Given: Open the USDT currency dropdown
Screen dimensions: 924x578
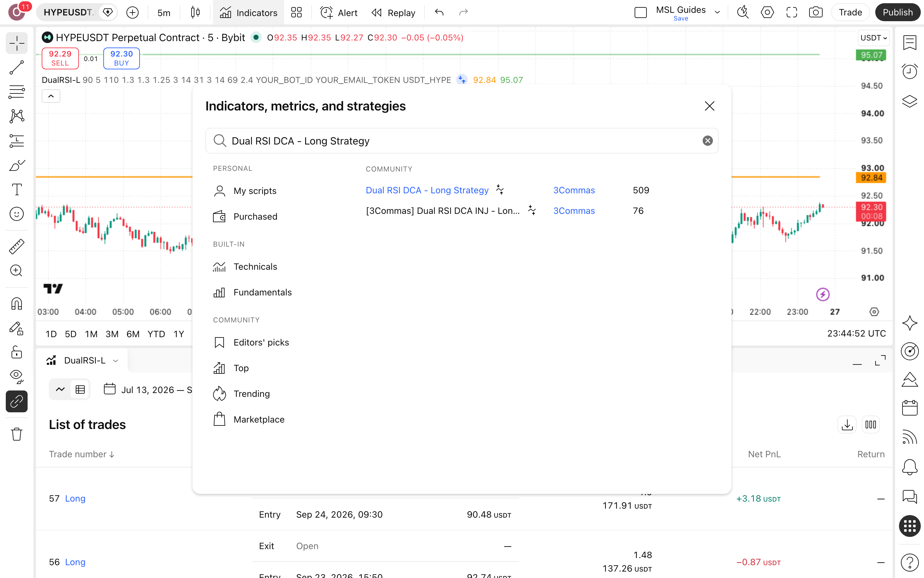Looking at the screenshot, I should pyautogui.click(x=874, y=38).
